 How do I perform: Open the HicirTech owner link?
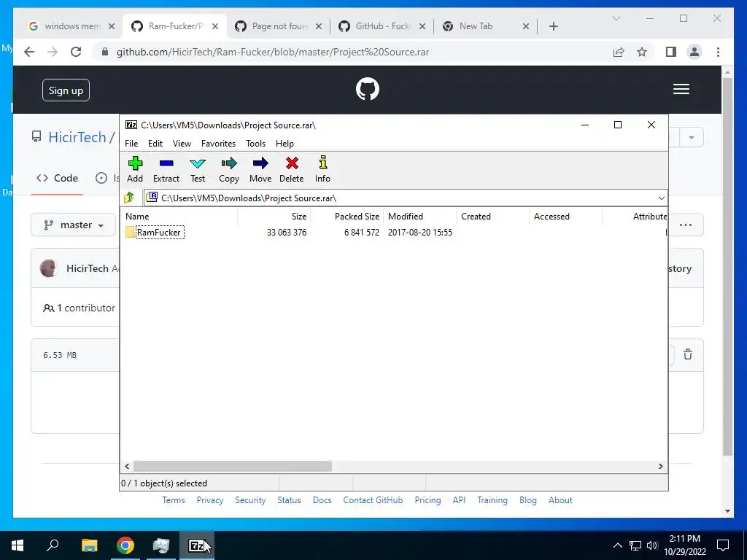[77, 138]
